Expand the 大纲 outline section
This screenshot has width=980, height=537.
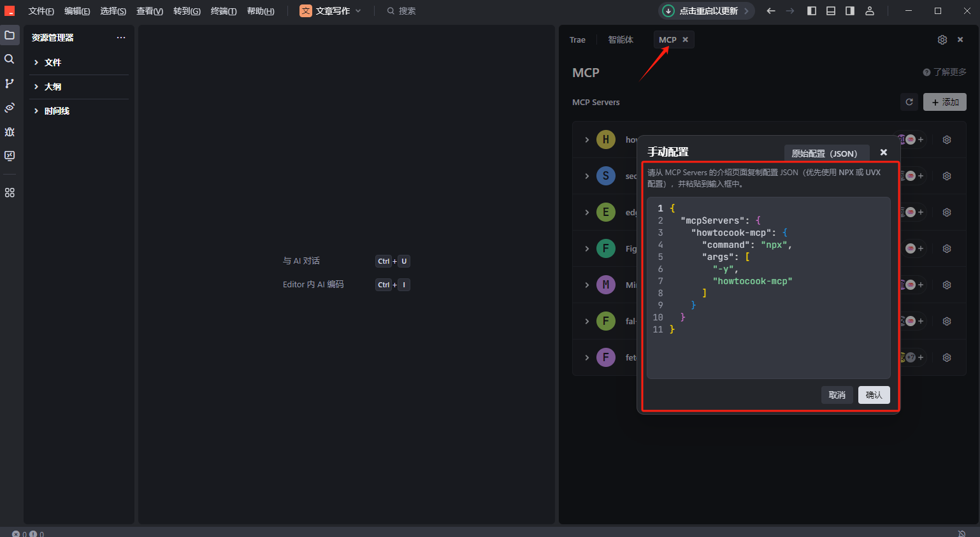pos(53,87)
